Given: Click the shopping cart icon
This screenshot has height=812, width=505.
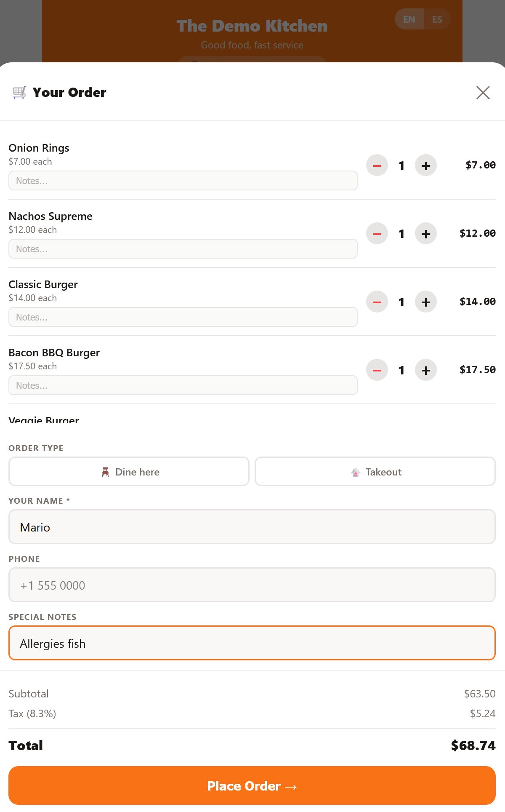Looking at the screenshot, I should [x=19, y=92].
